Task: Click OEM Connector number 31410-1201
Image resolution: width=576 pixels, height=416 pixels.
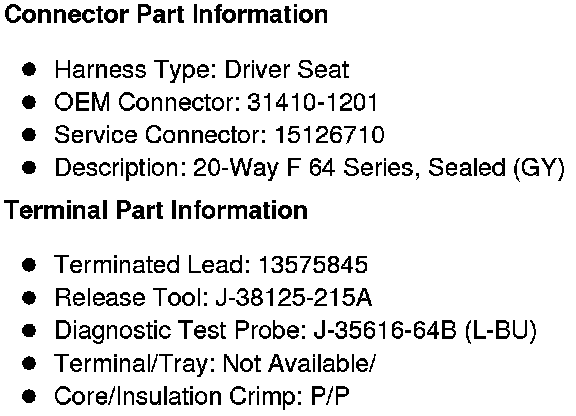Action: click(x=312, y=102)
